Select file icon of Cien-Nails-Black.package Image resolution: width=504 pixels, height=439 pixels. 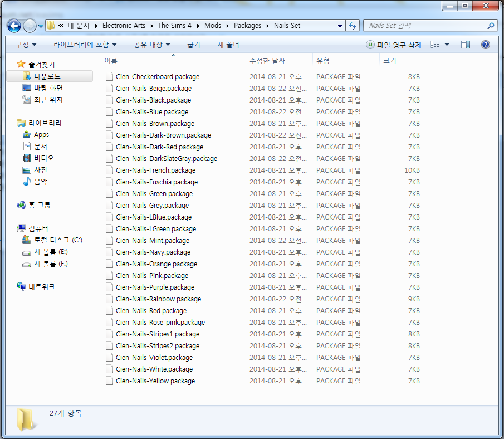pos(109,100)
